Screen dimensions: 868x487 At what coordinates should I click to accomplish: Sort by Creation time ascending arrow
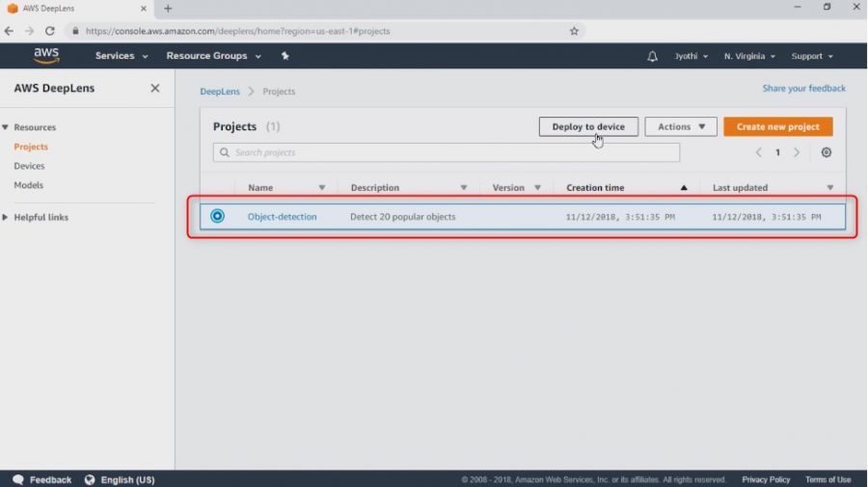click(x=684, y=188)
